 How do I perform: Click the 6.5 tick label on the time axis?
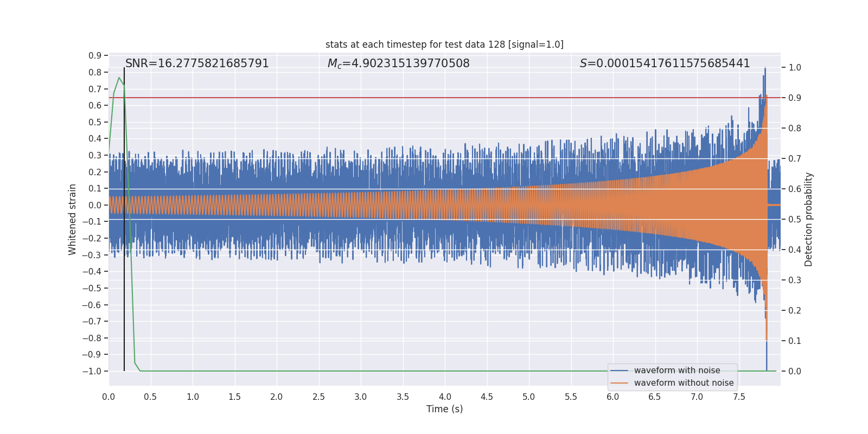pyautogui.click(x=655, y=397)
